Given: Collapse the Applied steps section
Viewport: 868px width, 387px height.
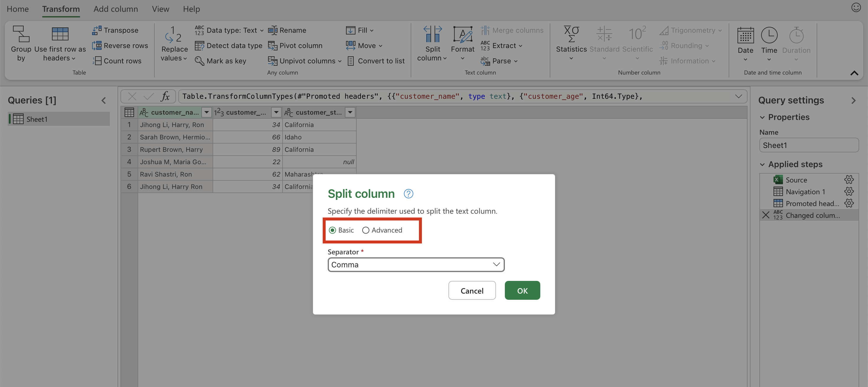Looking at the screenshot, I should 762,164.
